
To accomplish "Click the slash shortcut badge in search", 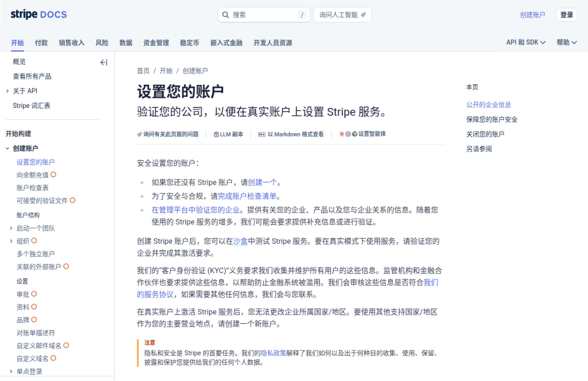I will 302,15.
